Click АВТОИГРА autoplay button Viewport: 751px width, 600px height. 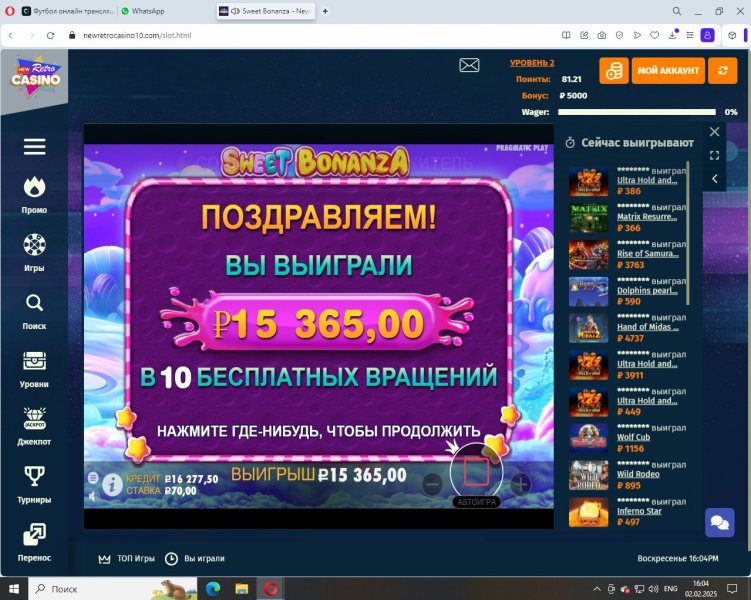(x=476, y=502)
